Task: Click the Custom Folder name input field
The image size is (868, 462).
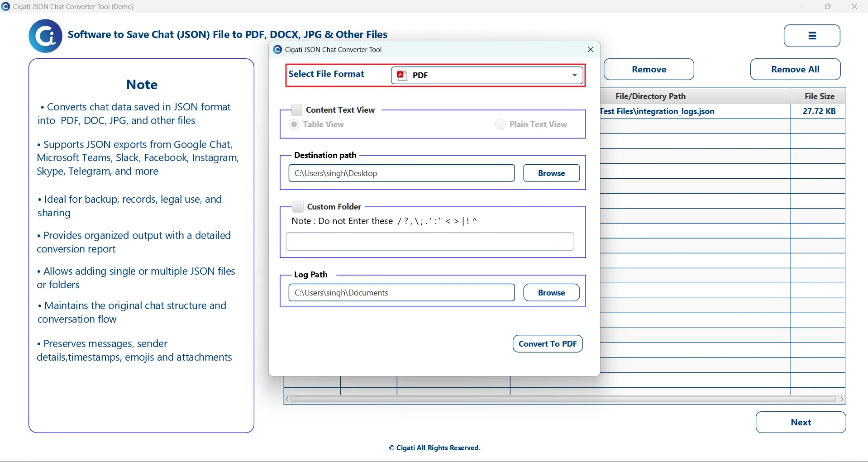Action: (430, 242)
